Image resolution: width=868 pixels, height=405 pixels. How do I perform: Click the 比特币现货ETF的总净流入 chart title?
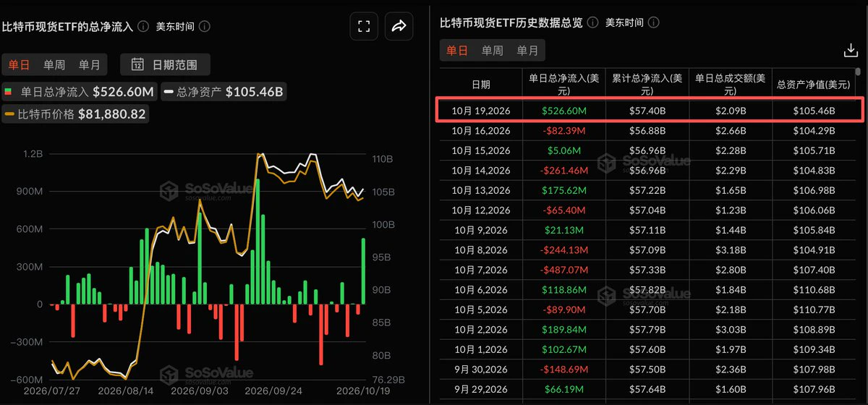68,27
